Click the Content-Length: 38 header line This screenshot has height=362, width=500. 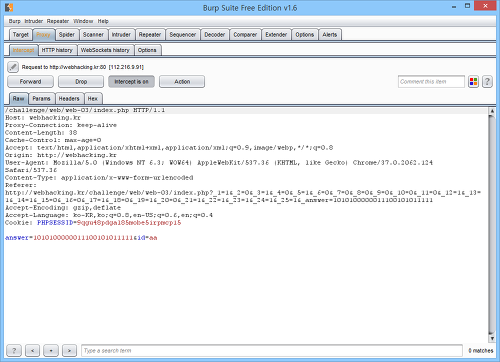click(x=41, y=133)
